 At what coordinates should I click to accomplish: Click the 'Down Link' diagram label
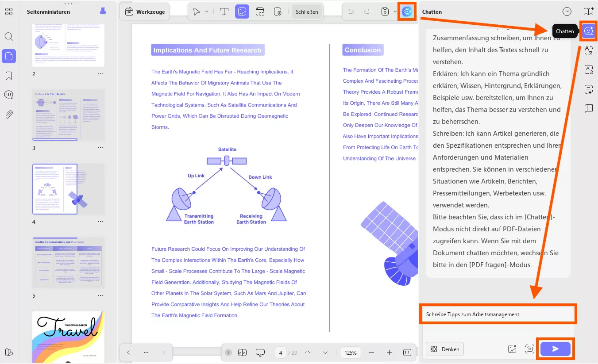(x=260, y=177)
